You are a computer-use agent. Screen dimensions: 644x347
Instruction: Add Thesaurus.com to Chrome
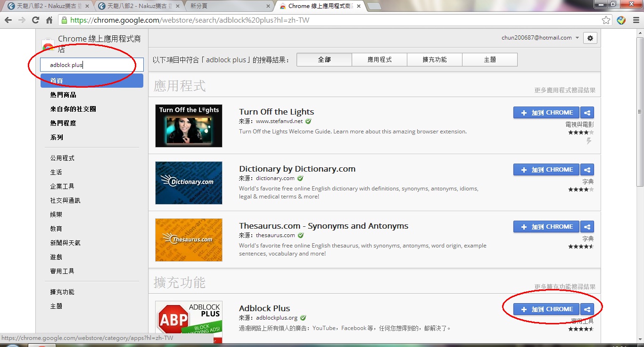[x=546, y=227]
